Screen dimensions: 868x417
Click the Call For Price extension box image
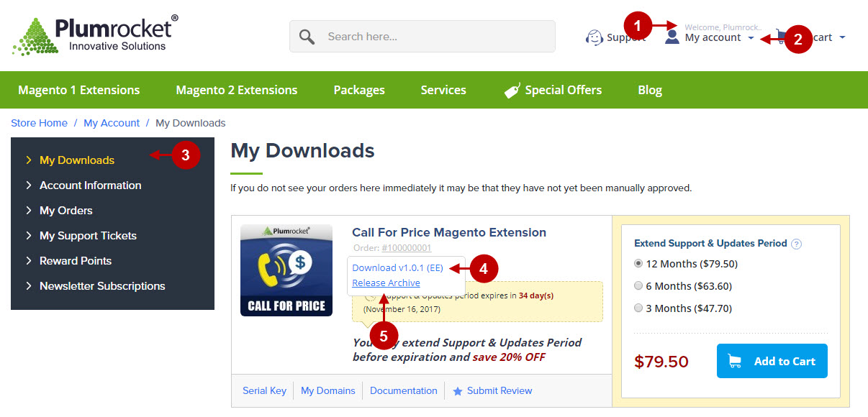[x=286, y=270]
